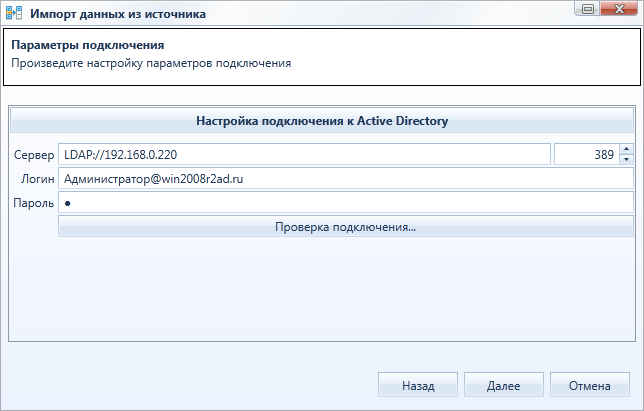Test connection with Проверка подключения button

coord(346,227)
